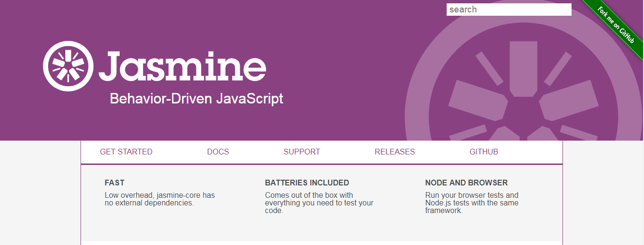Click the 'Run your browser tests' paragraph
Image resolution: width=644 pixels, height=245 pixels.
click(x=471, y=195)
